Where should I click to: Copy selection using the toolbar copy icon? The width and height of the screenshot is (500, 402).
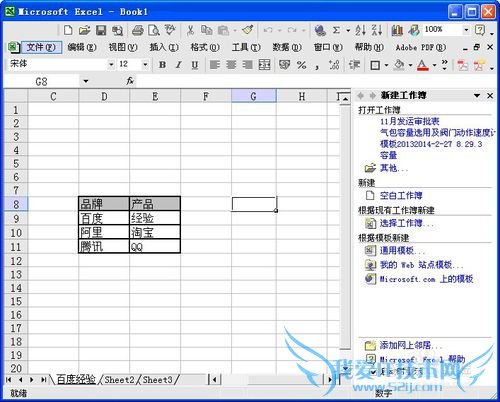click(207, 30)
